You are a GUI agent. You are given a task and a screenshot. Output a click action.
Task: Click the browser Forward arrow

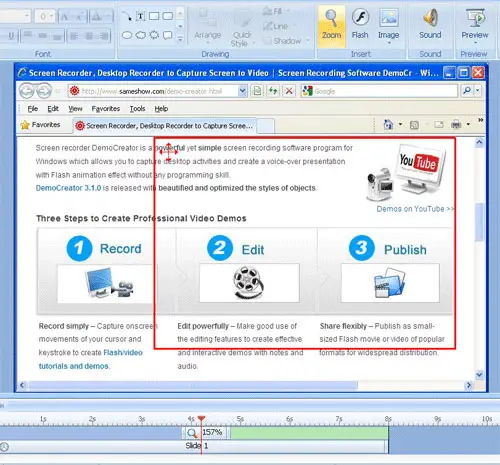point(44,91)
